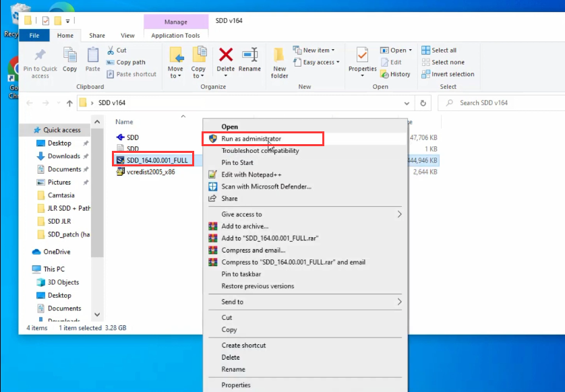Screen dimensions: 565x392
Task: Click Edit in the Open group
Action: click(391, 62)
